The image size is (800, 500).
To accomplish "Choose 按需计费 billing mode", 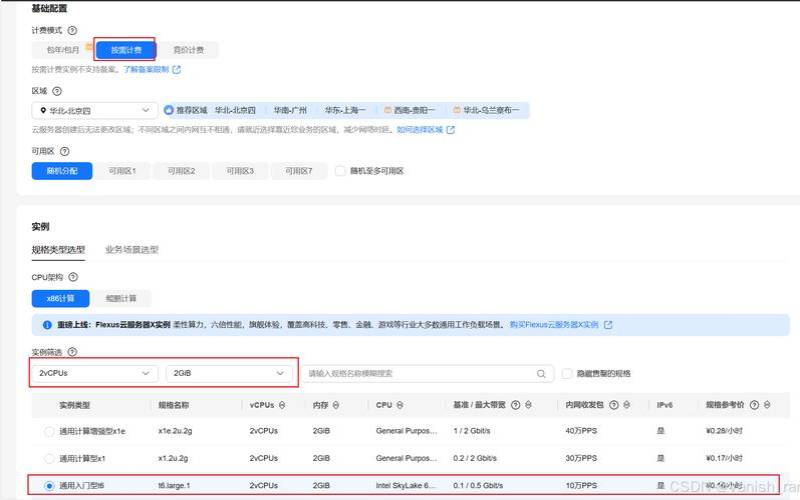I will point(126,50).
